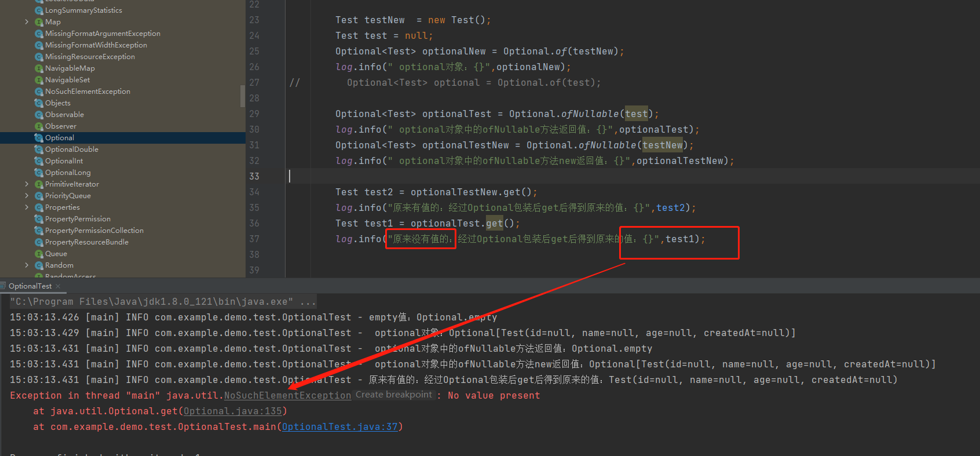
Task: Click the LongSummaryStatistics class icon
Action: 39,10
